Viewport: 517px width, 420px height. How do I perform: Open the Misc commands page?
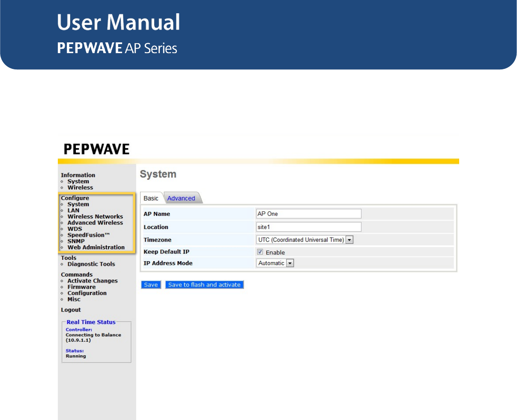[x=74, y=299]
